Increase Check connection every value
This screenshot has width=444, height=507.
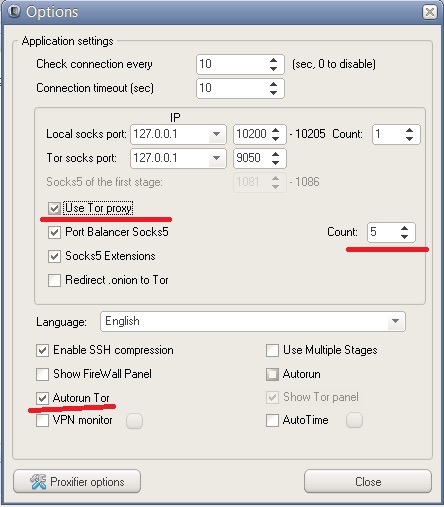(x=273, y=60)
